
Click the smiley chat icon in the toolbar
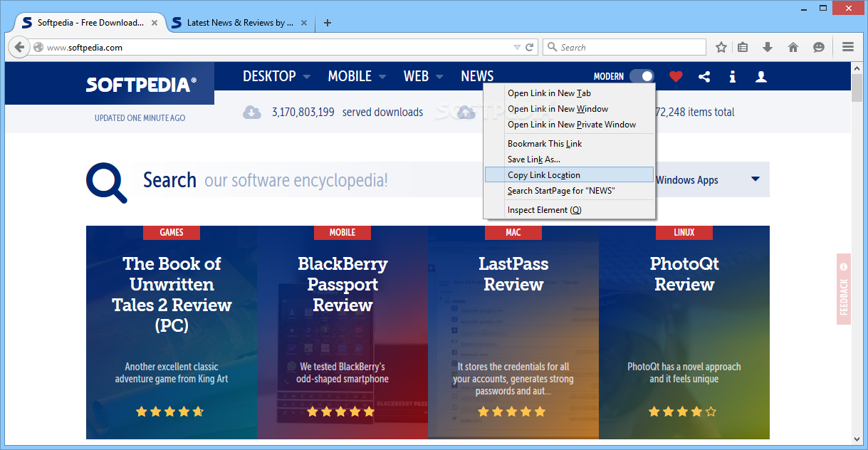(819, 47)
